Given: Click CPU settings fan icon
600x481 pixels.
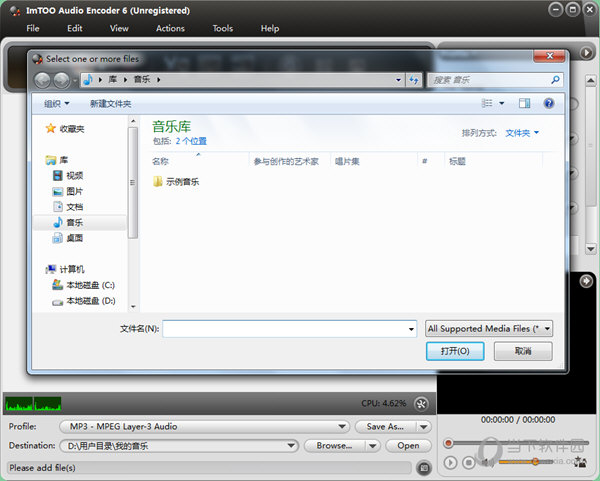Looking at the screenshot, I should pos(421,404).
